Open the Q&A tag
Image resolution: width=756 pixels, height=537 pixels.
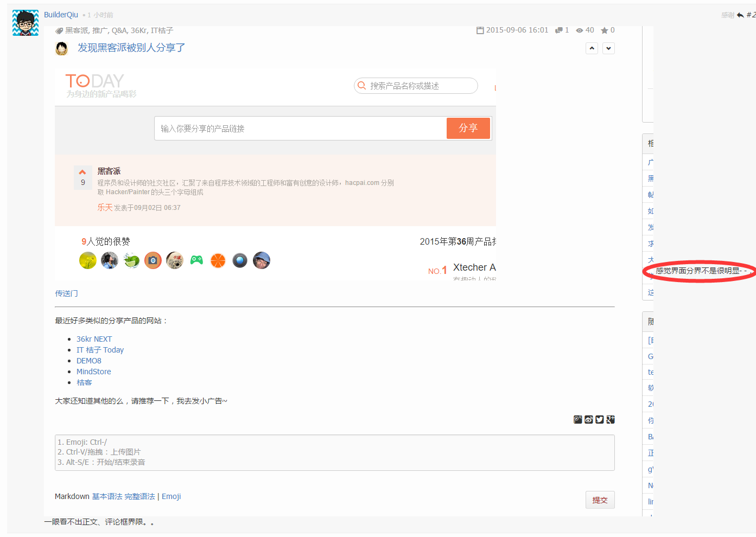point(119,30)
